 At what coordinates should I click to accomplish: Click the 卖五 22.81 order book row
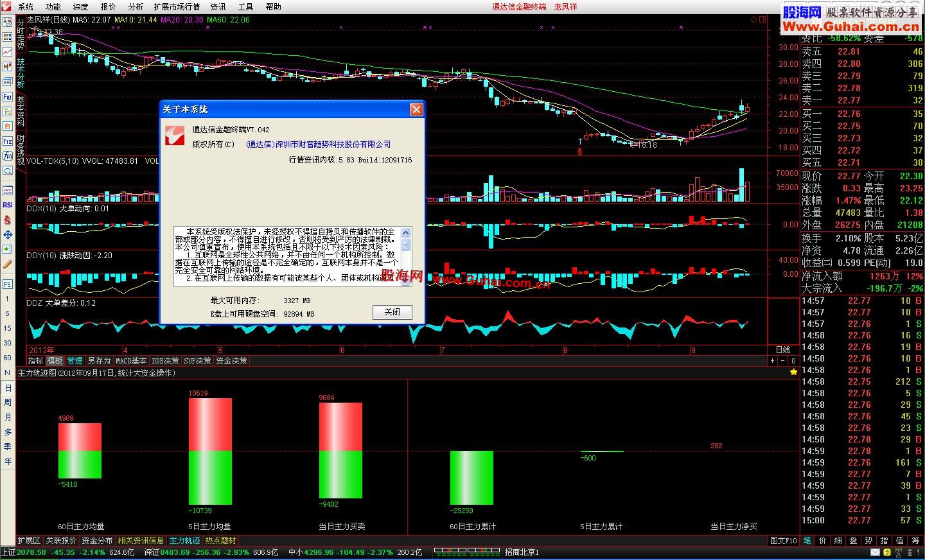[x=863, y=51]
